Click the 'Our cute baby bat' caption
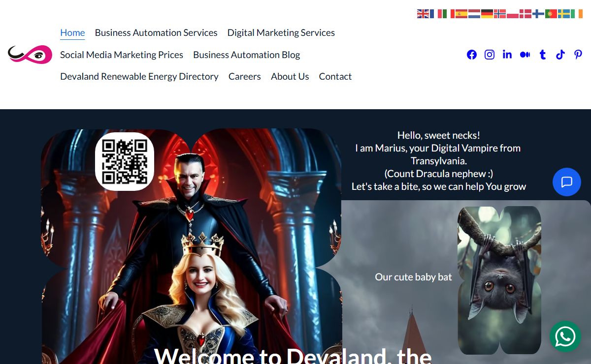The image size is (591, 364). [x=413, y=277]
